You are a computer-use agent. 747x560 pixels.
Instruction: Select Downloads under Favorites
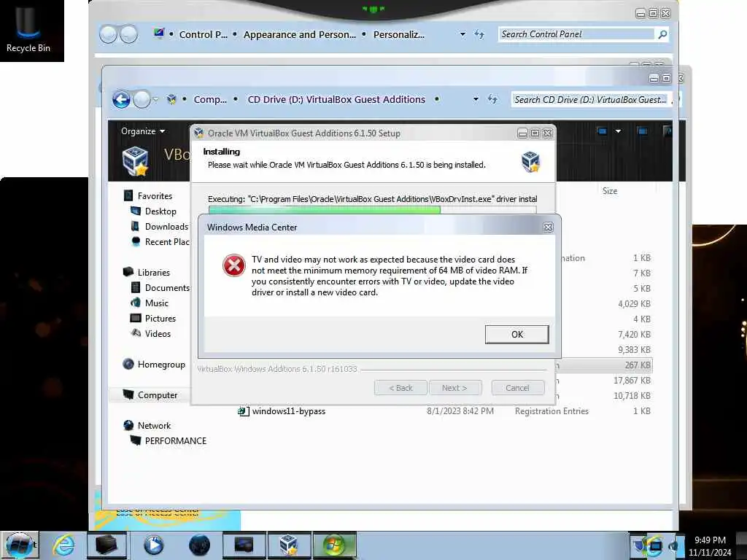point(166,227)
